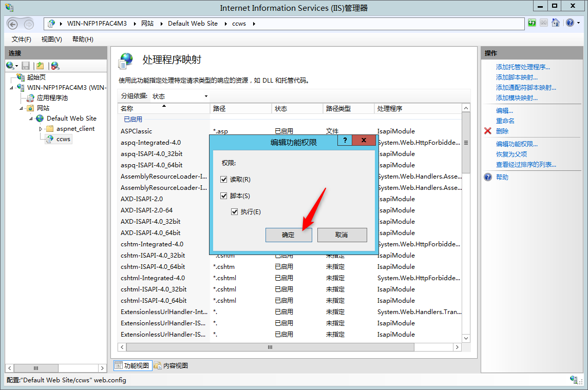Click the up-folder icon in Connections toolbar

coord(40,66)
